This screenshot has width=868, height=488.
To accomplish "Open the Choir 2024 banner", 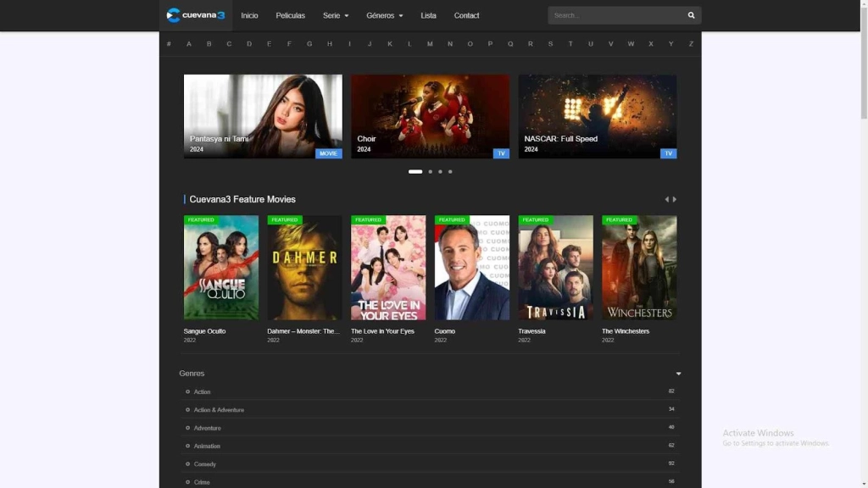I will (430, 116).
